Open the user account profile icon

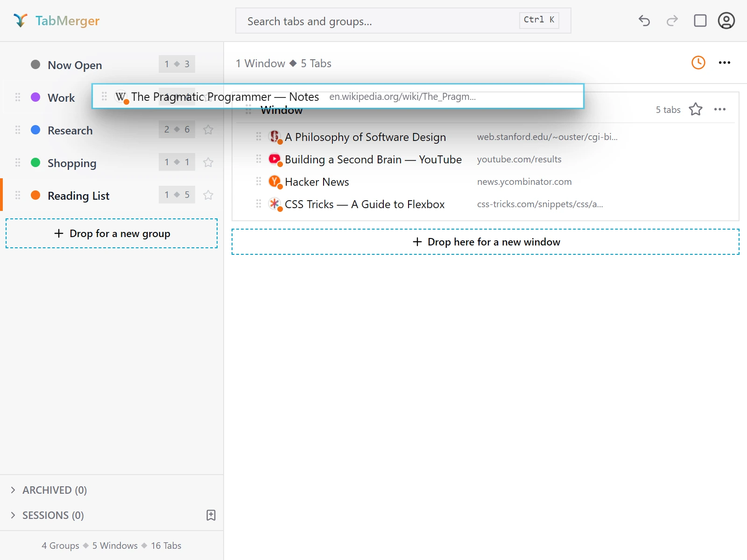[x=726, y=21]
